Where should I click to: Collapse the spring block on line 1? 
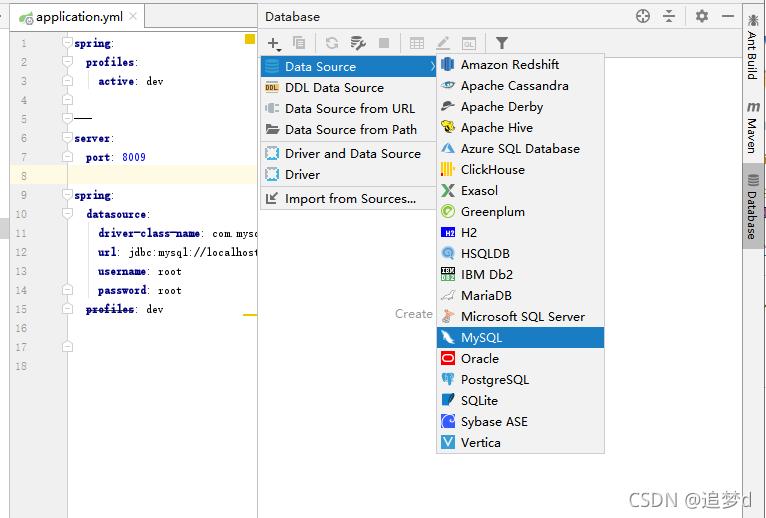pos(67,43)
